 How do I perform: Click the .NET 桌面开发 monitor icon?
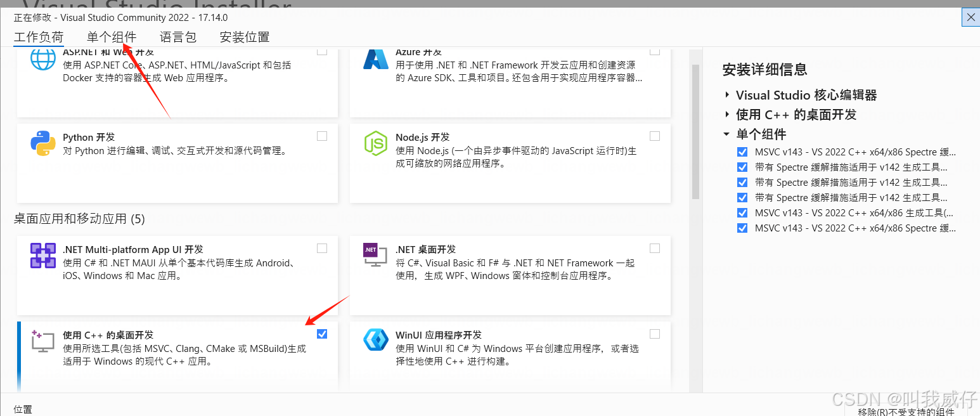pos(376,256)
